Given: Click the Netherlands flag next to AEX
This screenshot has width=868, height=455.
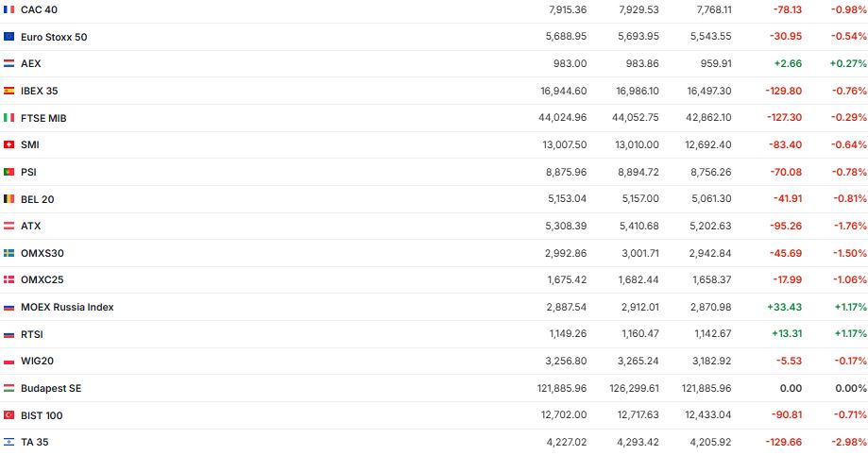Looking at the screenshot, I should pos(9,63).
